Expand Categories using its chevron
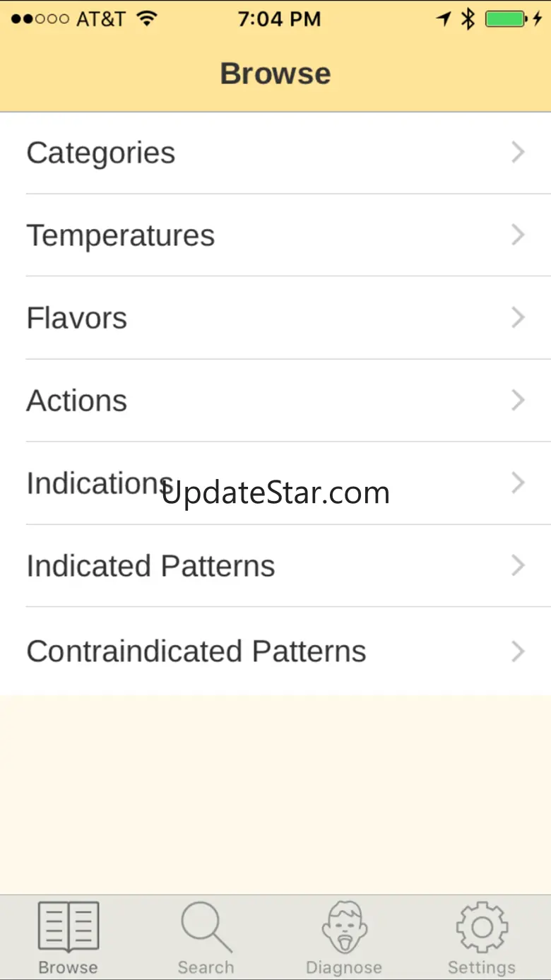551x980 pixels. click(519, 153)
